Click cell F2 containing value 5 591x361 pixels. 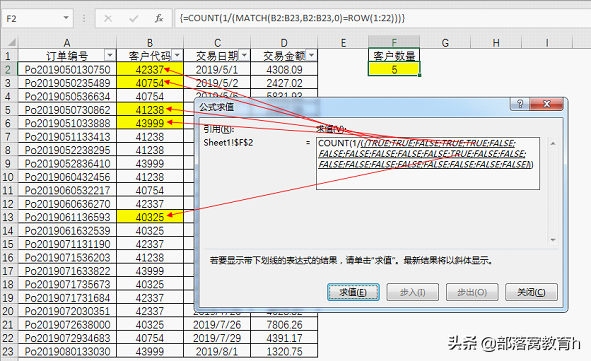[x=394, y=69]
